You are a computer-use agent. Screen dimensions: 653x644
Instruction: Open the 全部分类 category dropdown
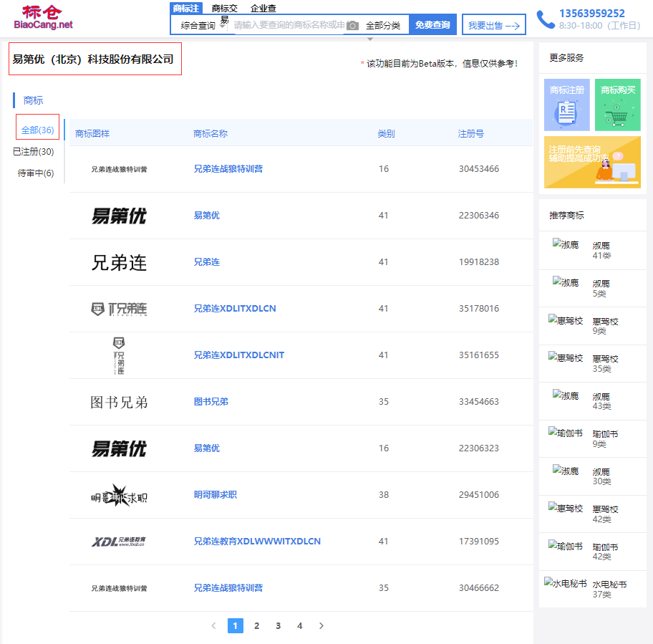coord(383,25)
